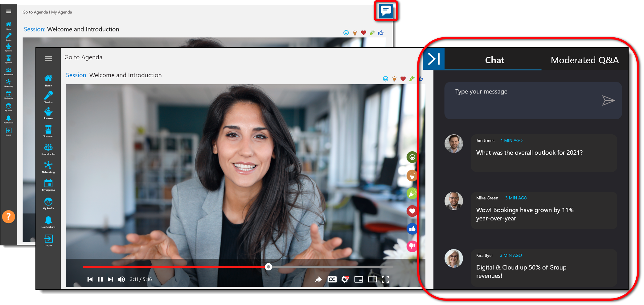Pause the video playback

point(100,279)
